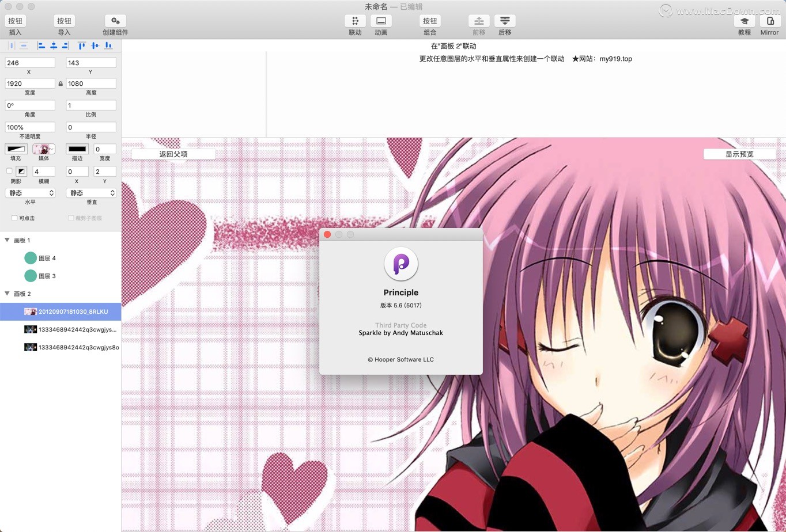Open the 媒体 media thumbnail dropdown
This screenshot has width=786, height=532.
pos(44,149)
